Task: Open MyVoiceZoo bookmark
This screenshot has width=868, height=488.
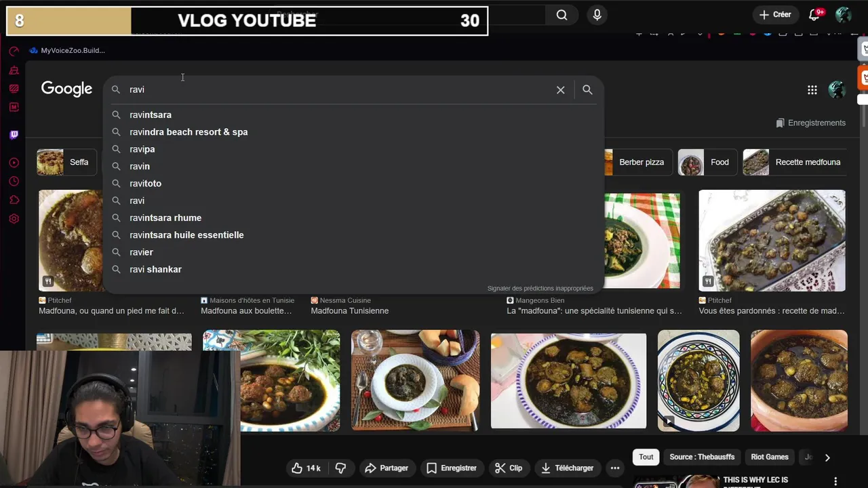Action: pyautogui.click(x=67, y=50)
